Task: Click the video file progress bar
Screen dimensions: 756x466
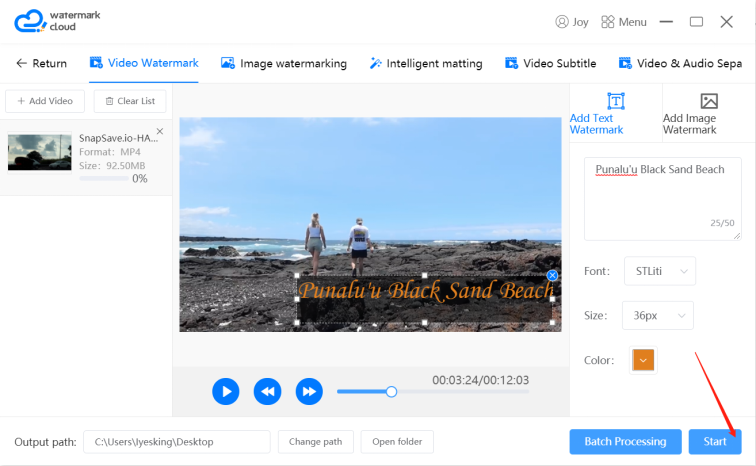Action: (104, 178)
